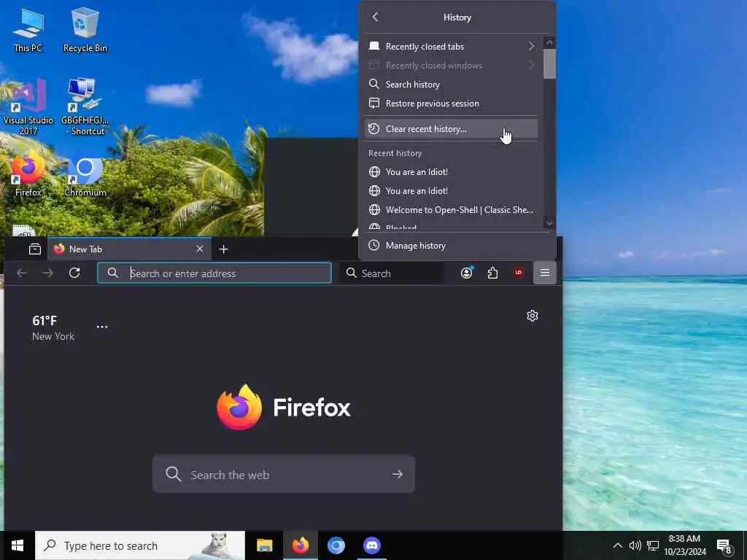Select Search history option
Image resolution: width=747 pixels, height=560 pixels.
[x=451, y=85]
